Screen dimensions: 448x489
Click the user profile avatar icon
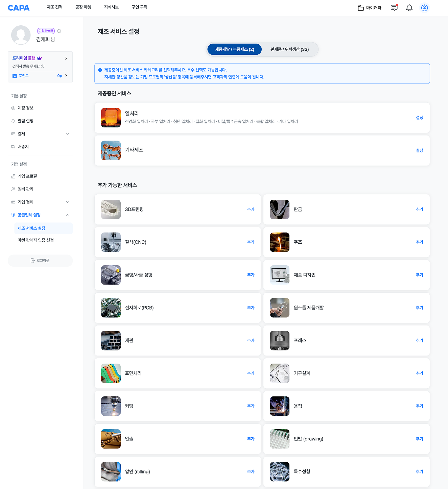[x=424, y=8]
